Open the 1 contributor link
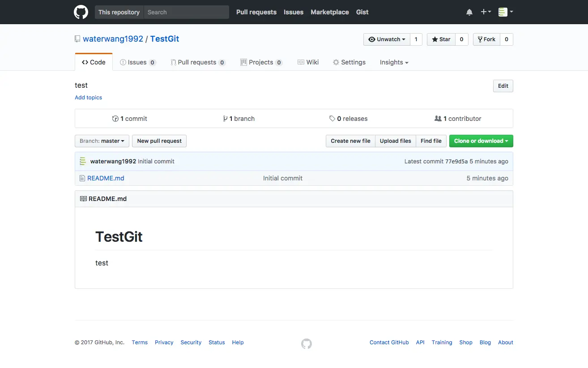The height and width of the screenshot is (368, 588). click(458, 119)
